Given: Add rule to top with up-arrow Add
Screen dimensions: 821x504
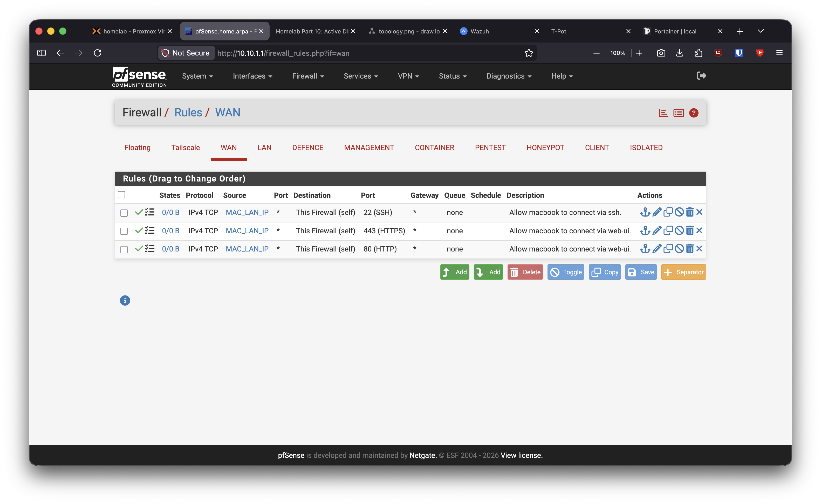Looking at the screenshot, I should click(454, 272).
